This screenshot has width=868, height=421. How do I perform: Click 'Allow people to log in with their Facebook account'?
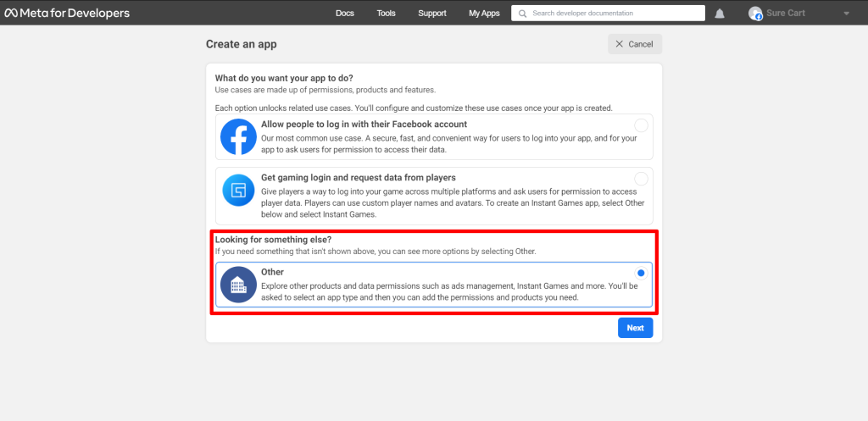point(364,124)
